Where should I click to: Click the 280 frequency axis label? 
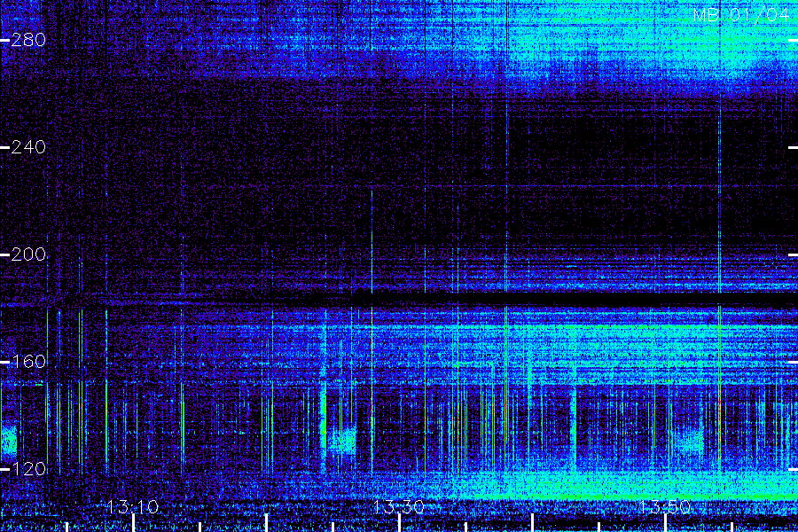tap(28, 40)
